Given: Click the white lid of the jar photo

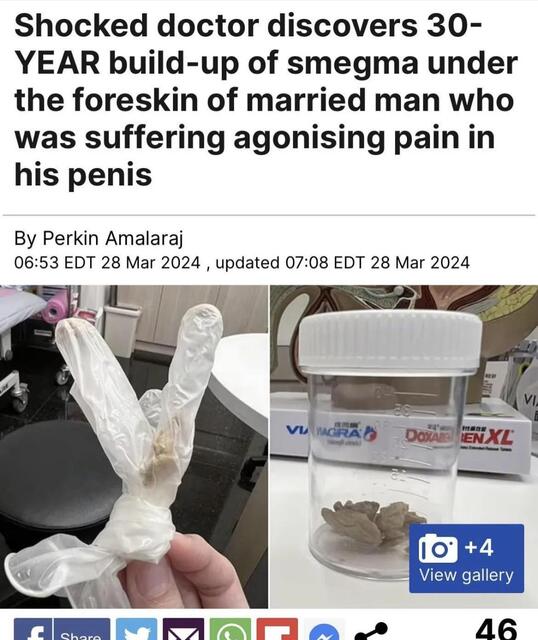Looking at the screenshot, I should [391, 341].
